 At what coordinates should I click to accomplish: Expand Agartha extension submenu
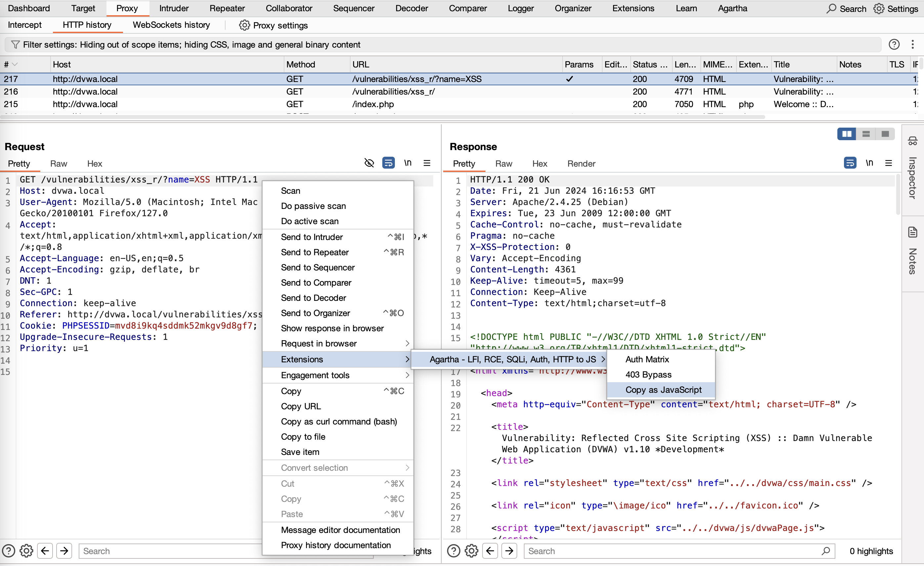509,359
